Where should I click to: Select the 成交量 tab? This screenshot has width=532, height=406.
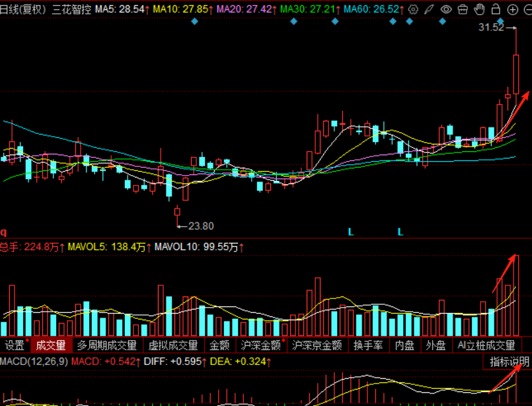point(51,345)
